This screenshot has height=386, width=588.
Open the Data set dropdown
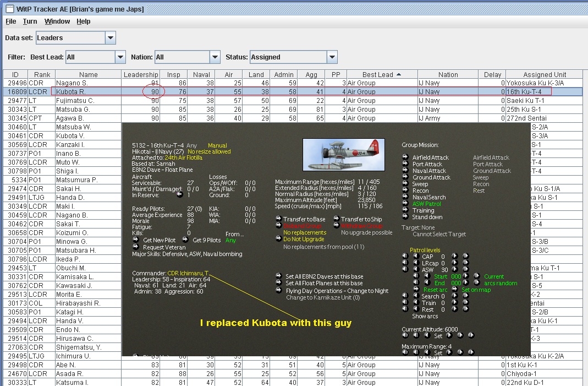[110, 38]
